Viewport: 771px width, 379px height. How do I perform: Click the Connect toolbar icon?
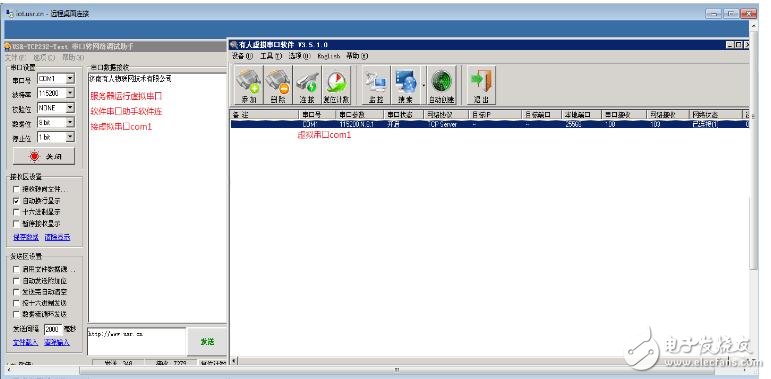(x=307, y=85)
